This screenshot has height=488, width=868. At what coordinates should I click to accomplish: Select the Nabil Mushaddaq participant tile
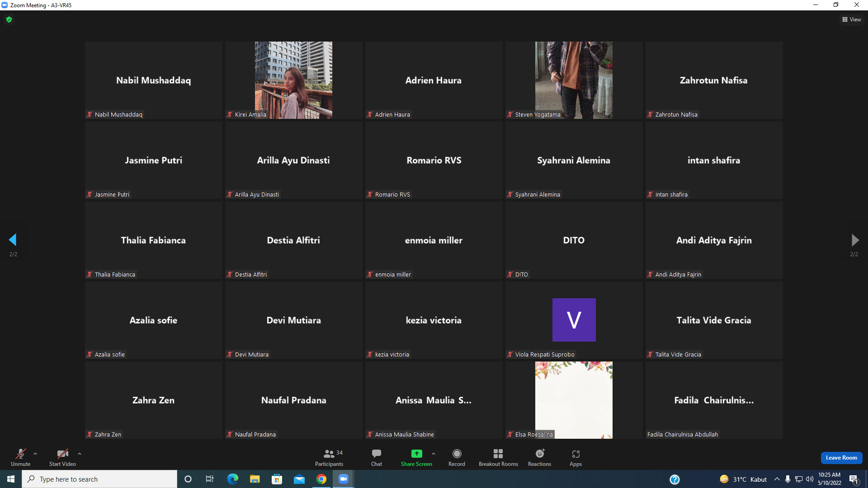(153, 80)
